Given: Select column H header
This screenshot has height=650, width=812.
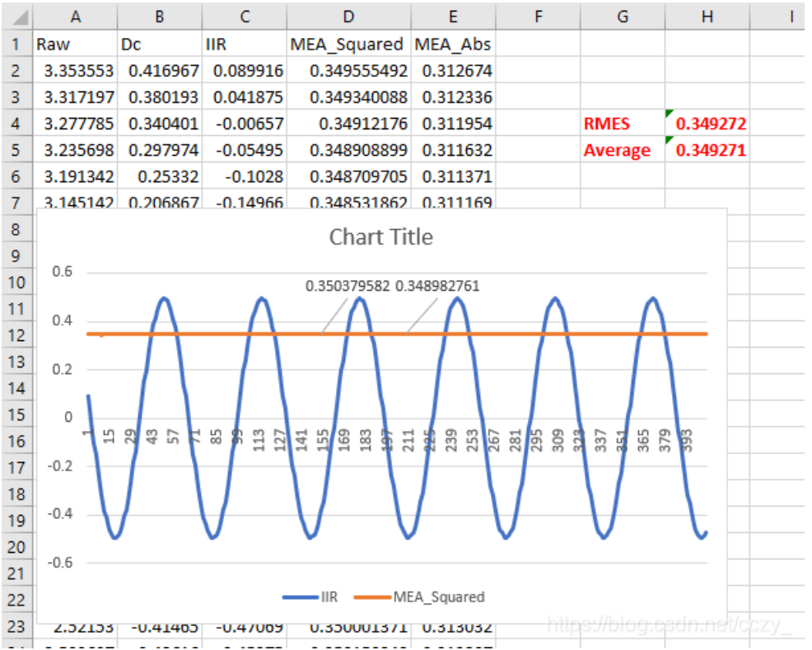Looking at the screenshot, I should pyautogui.click(x=707, y=16).
